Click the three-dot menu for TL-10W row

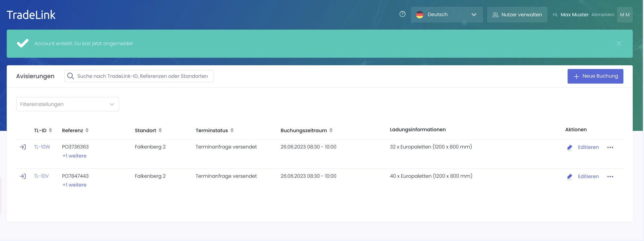(610, 147)
